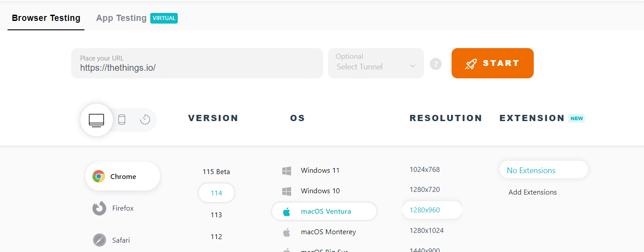The width and height of the screenshot is (644, 252).
Task: Select the No Extensions option
Action: click(x=531, y=171)
